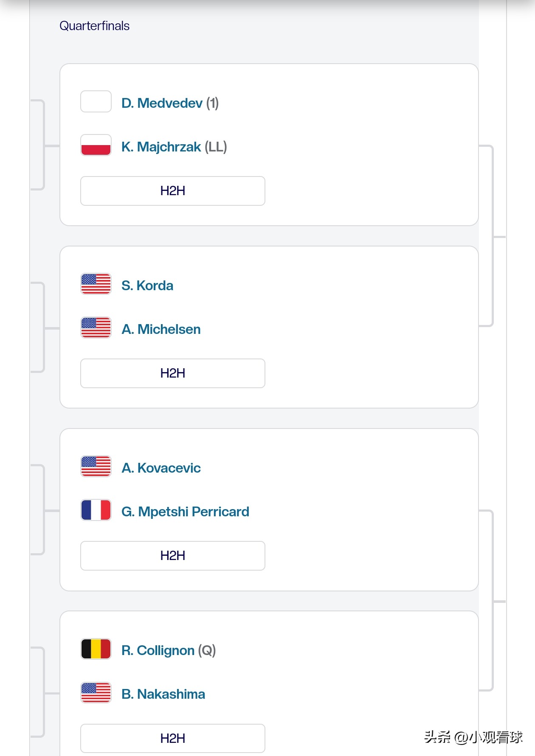Visit G. Mpetshi Perricard player profile
Screen dimensions: 535x756
(185, 512)
